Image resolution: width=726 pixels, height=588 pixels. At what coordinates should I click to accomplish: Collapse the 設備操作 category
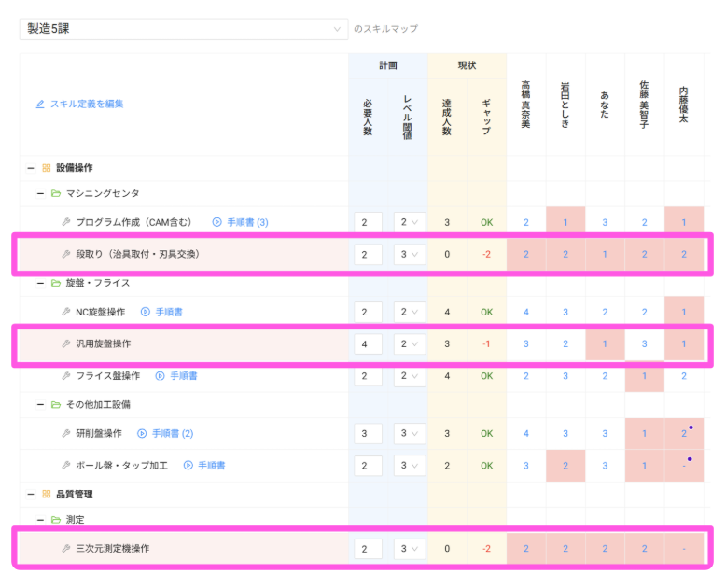point(30,168)
